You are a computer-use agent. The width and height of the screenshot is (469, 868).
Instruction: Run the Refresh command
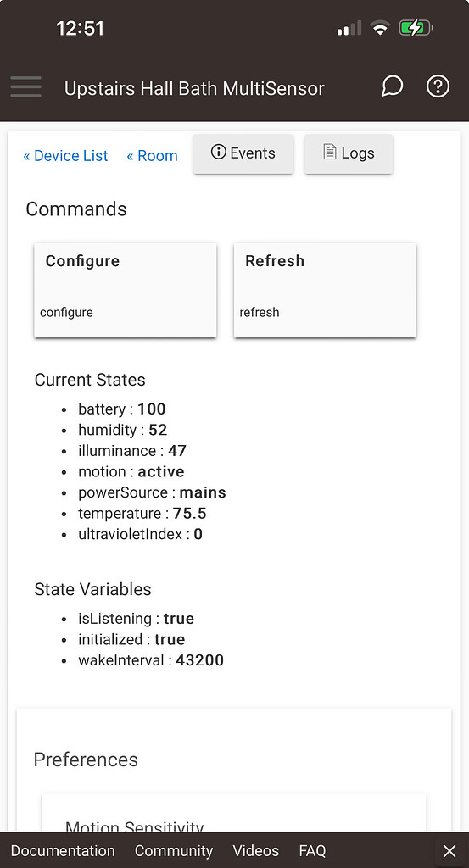(325, 290)
